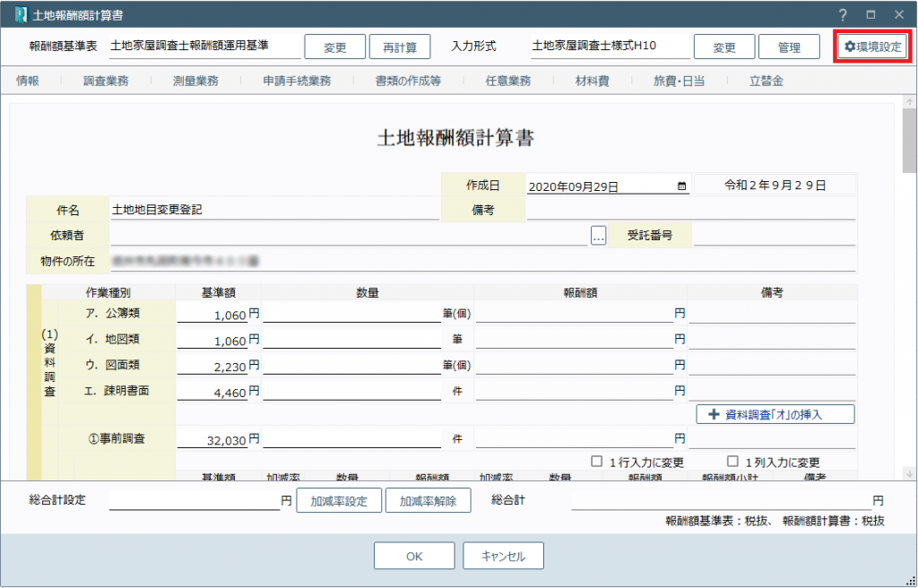Go to the 申請手続業務 tab

[297, 81]
